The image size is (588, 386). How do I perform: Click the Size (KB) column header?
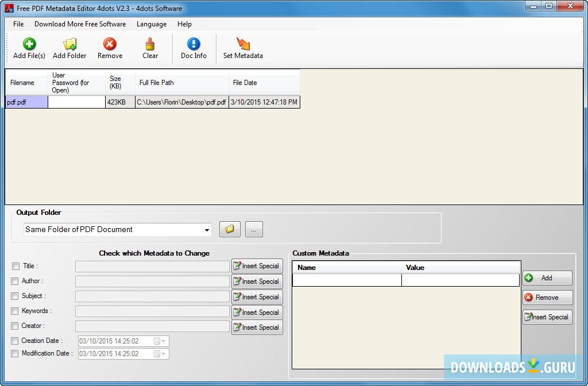pos(120,83)
